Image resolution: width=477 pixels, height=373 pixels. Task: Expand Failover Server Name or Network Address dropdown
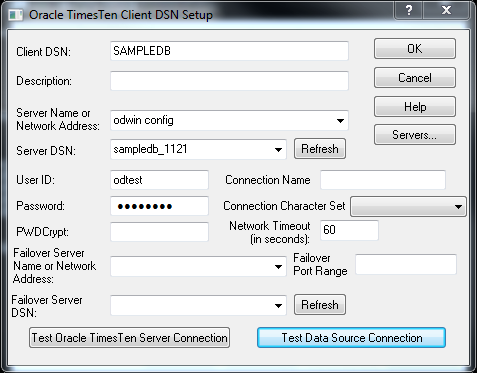pyautogui.click(x=278, y=266)
